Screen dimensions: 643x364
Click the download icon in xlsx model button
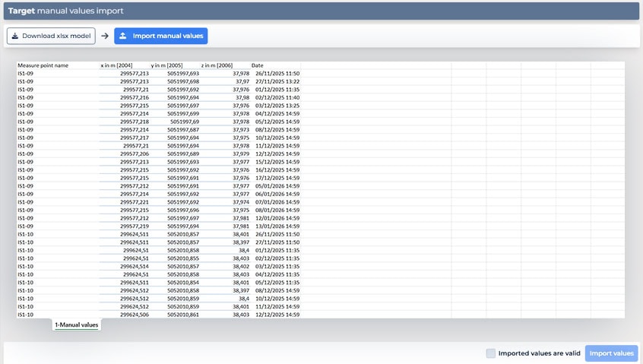15,36
